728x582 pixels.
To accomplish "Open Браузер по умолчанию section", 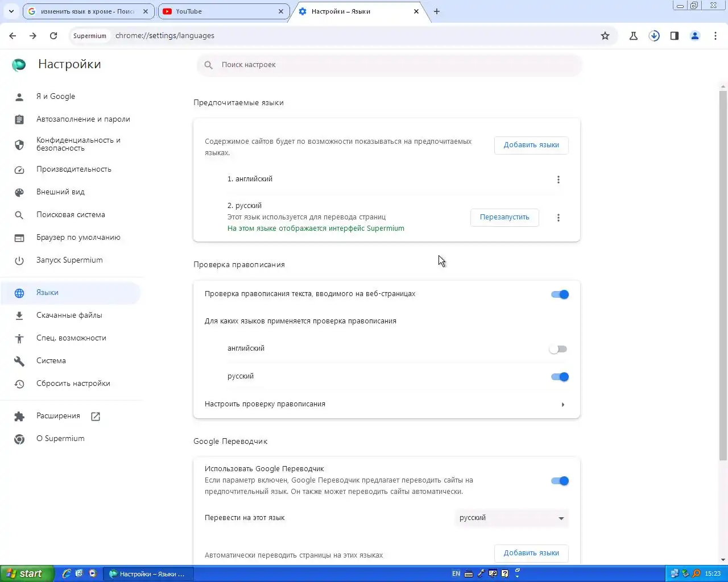I will 71,238.
